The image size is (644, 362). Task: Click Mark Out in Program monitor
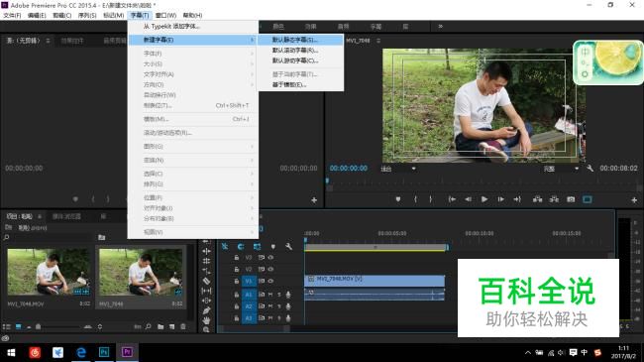point(430,199)
